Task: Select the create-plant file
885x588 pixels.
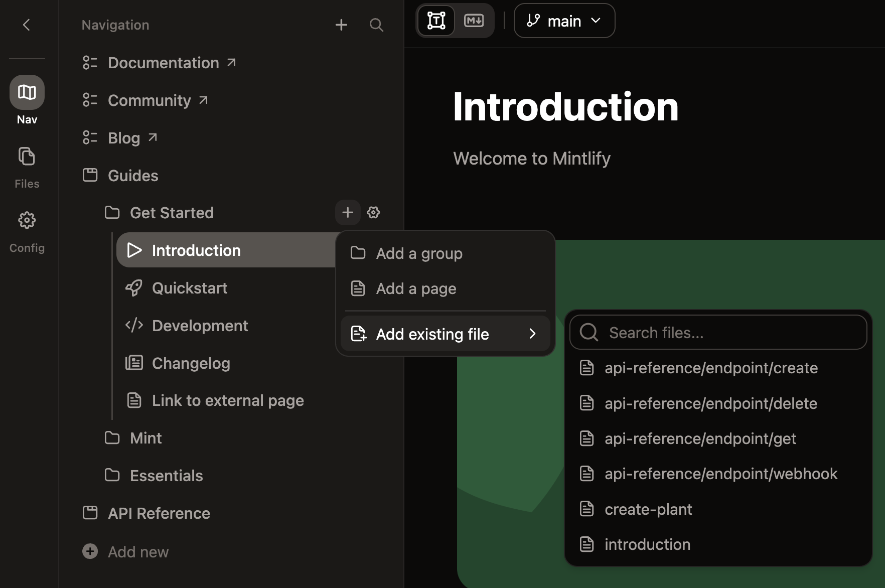Action: pyautogui.click(x=648, y=509)
